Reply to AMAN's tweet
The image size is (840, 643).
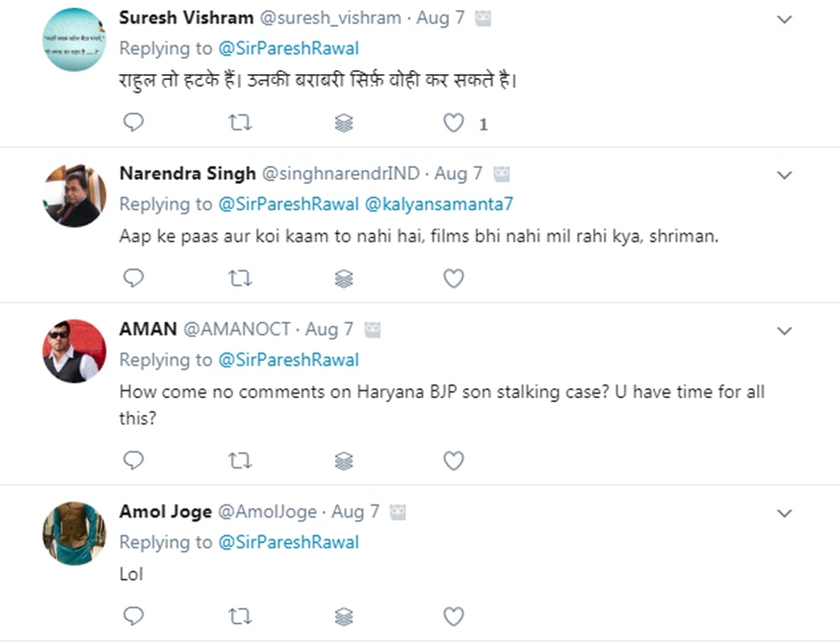pos(133,460)
